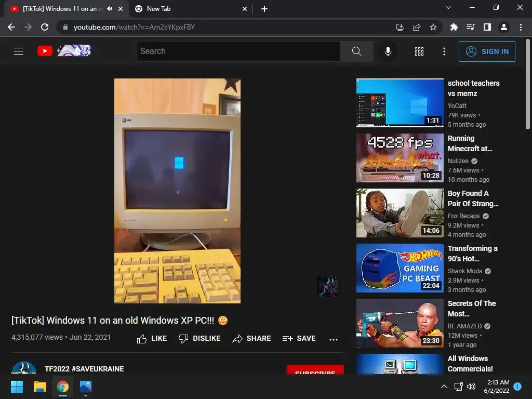This screenshot has width=532, height=399.
Task: Click the YoCatt channel name
Action: [457, 106]
